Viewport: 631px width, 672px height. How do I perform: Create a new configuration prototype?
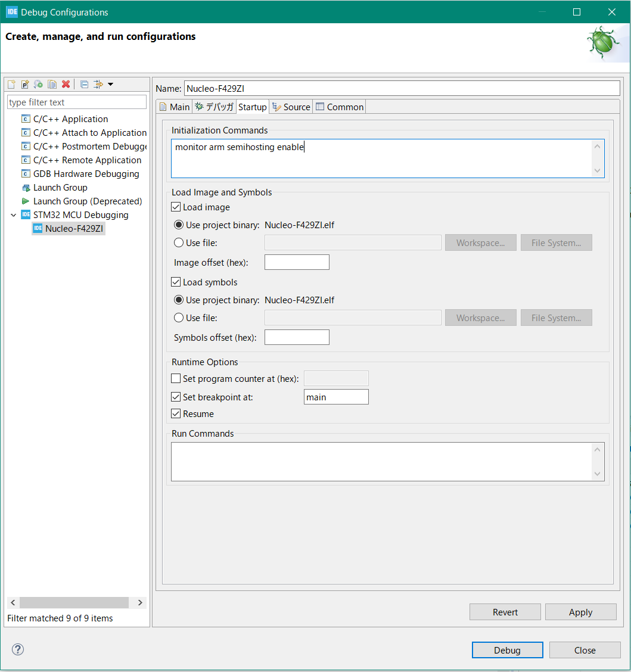click(24, 84)
